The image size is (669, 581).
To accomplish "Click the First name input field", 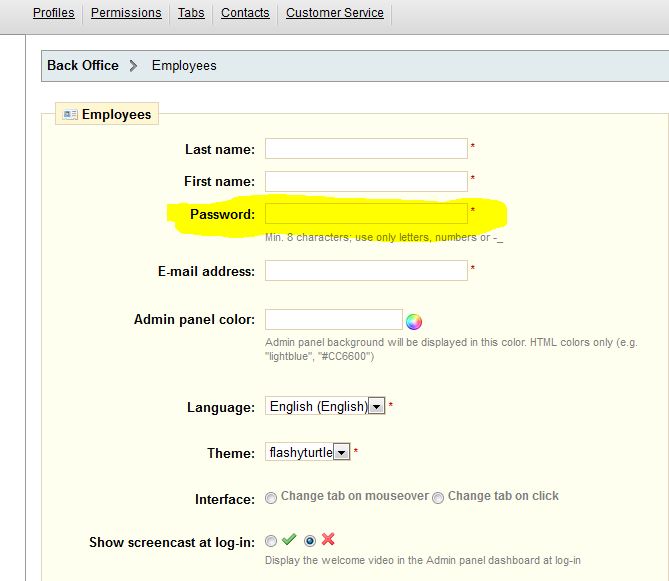I will tap(366, 182).
